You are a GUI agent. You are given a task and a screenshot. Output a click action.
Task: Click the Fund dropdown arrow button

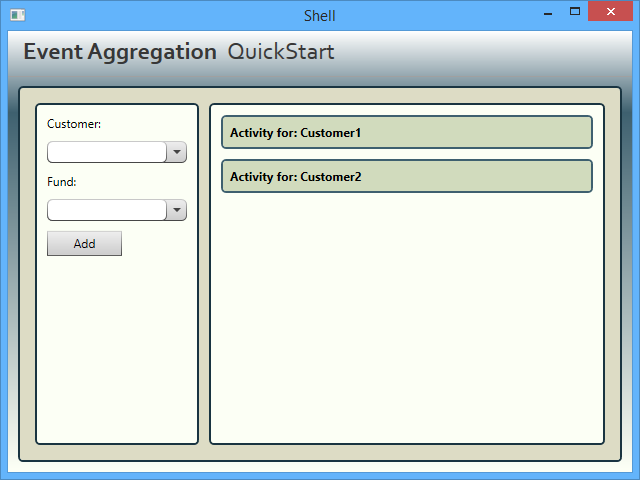pos(177,210)
